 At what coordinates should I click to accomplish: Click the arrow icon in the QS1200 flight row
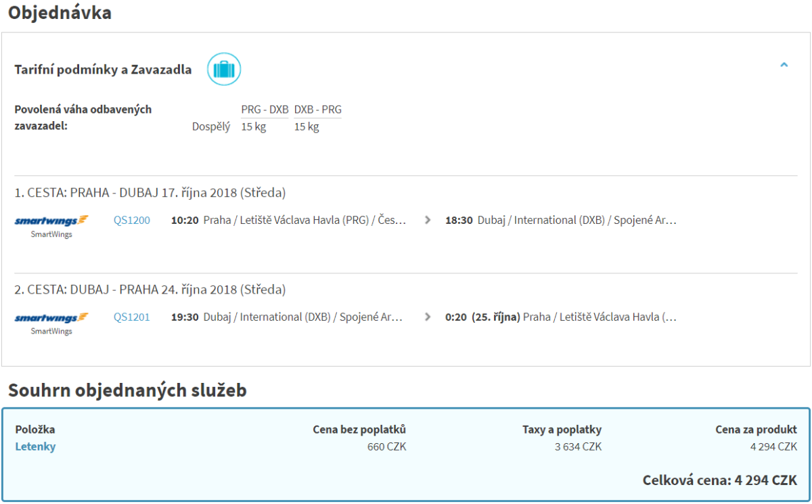427,220
